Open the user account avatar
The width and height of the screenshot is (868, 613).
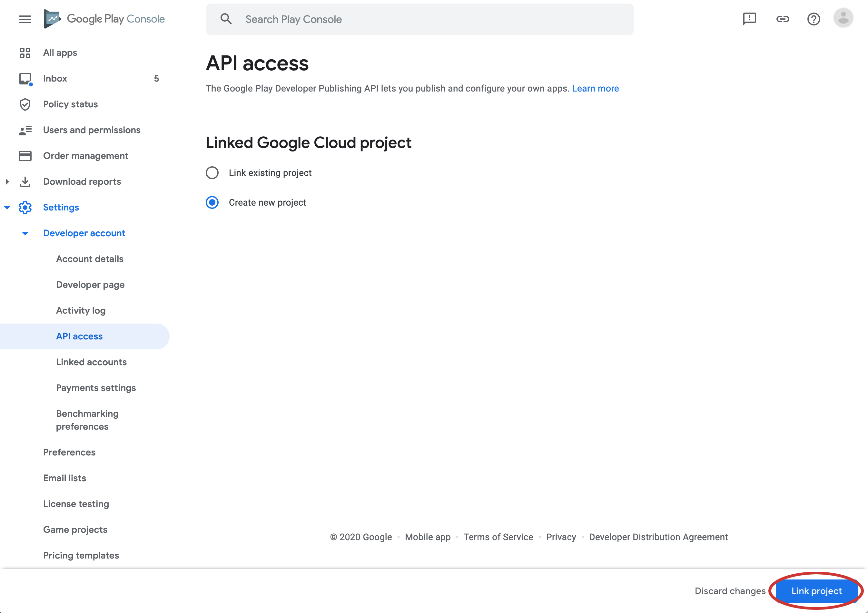[843, 18]
